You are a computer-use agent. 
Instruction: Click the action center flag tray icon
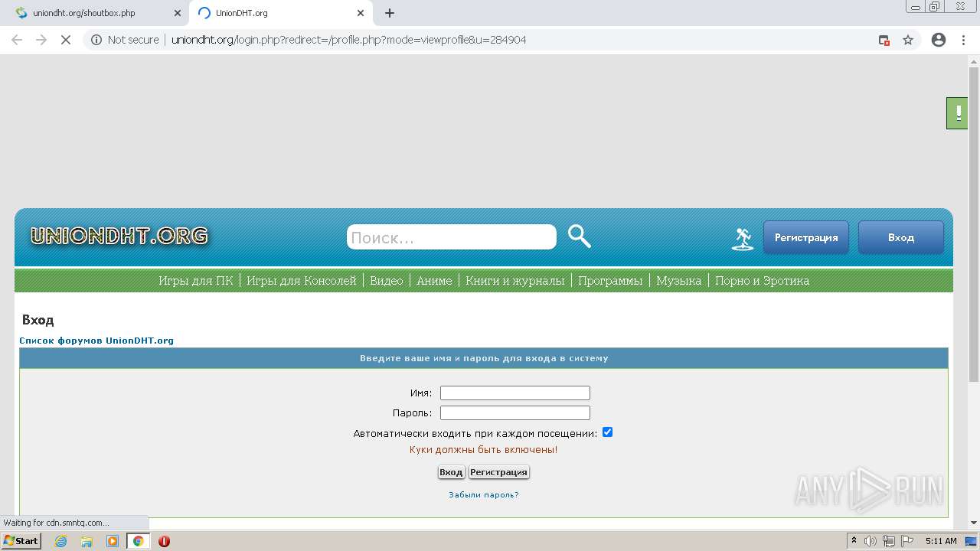pyautogui.click(x=907, y=541)
